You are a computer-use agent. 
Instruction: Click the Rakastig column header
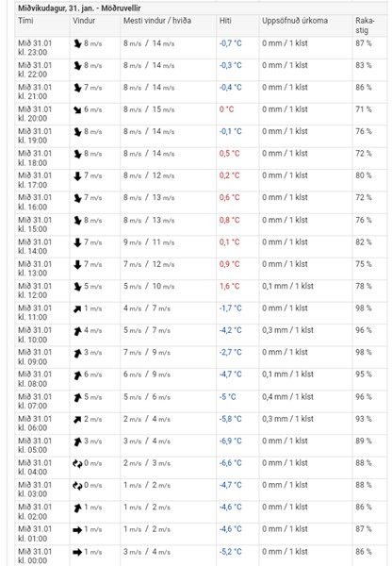click(365, 25)
